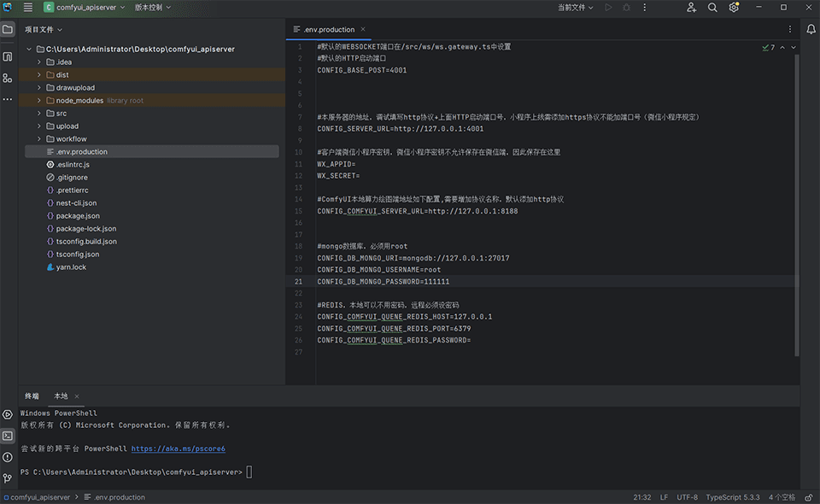Open the 版本控制 dropdown
This screenshot has width=820, height=504.
pyautogui.click(x=152, y=8)
